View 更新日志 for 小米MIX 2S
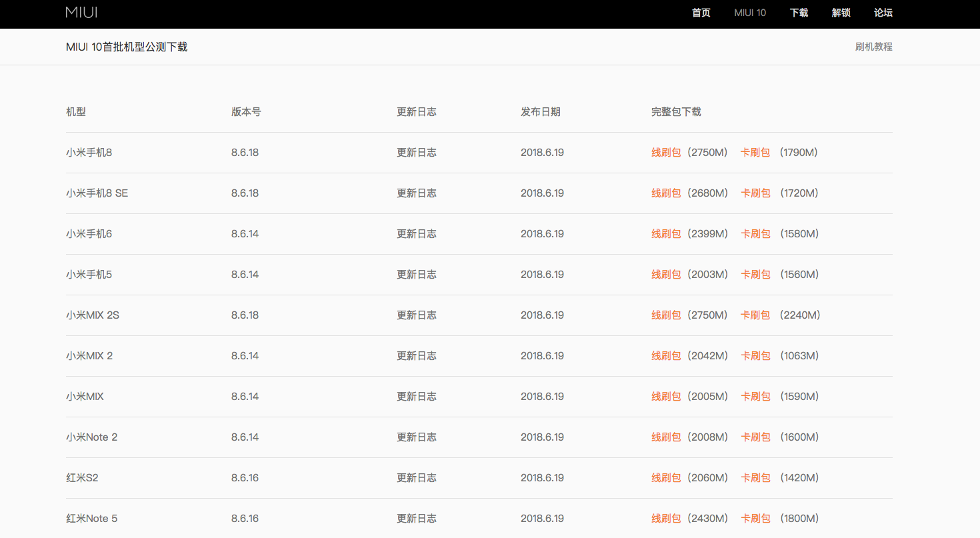Viewport: 980px width, 538px height. pyautogui.click(x=417, y=315)
